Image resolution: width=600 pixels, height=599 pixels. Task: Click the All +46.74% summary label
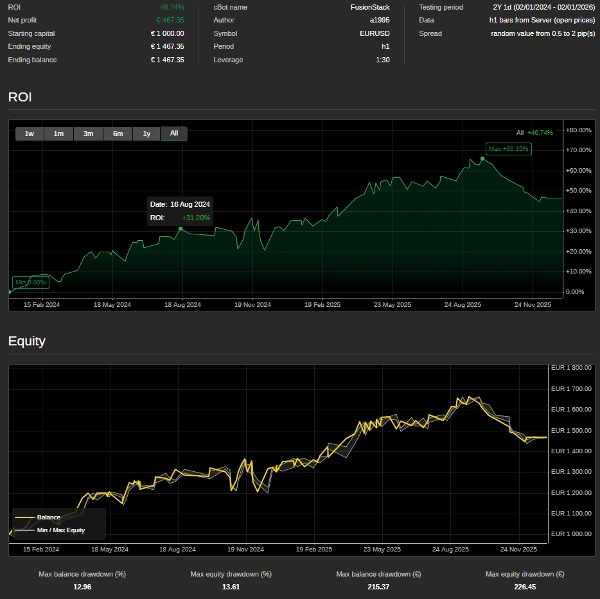[x=534, y=132]
